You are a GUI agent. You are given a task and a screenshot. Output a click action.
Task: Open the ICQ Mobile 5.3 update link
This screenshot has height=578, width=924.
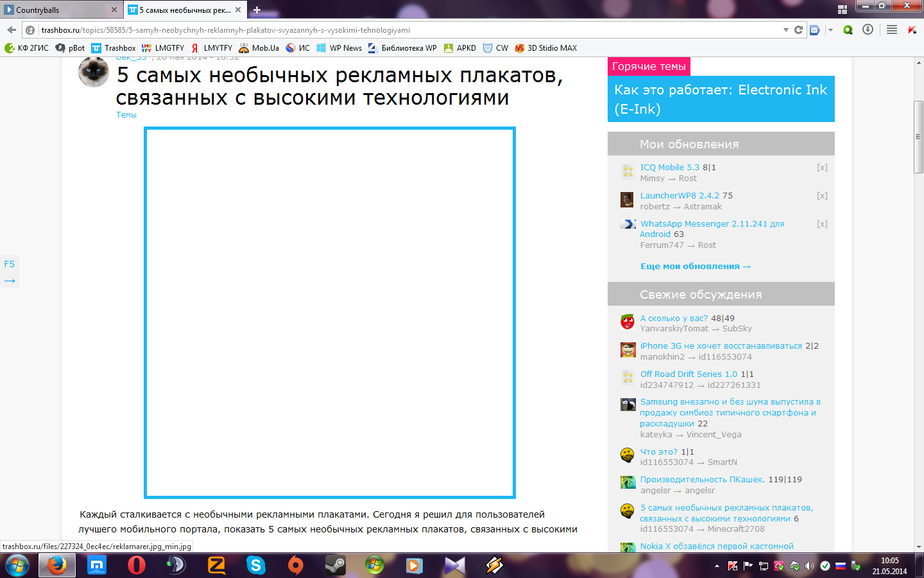click(669, 167)
